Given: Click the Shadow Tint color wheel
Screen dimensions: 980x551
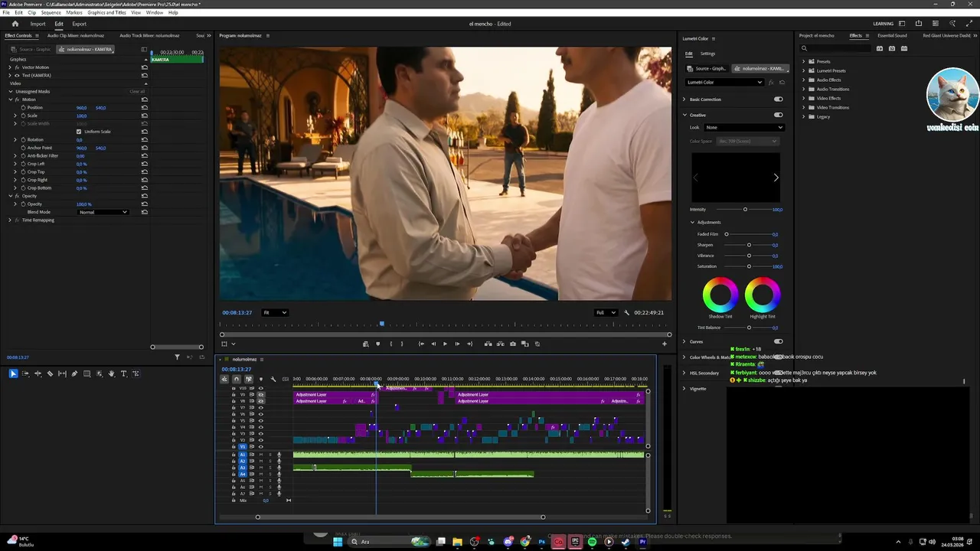Looking at the screenshot, I should coord(720,295).
